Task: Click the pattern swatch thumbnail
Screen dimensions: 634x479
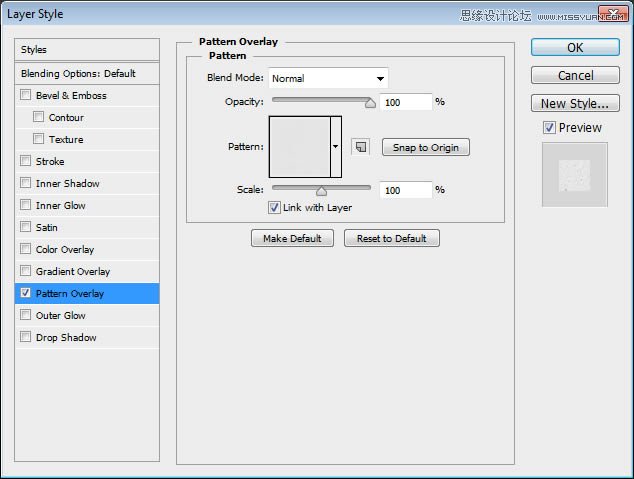Action: pyautogui.click(x=300, y=147)
